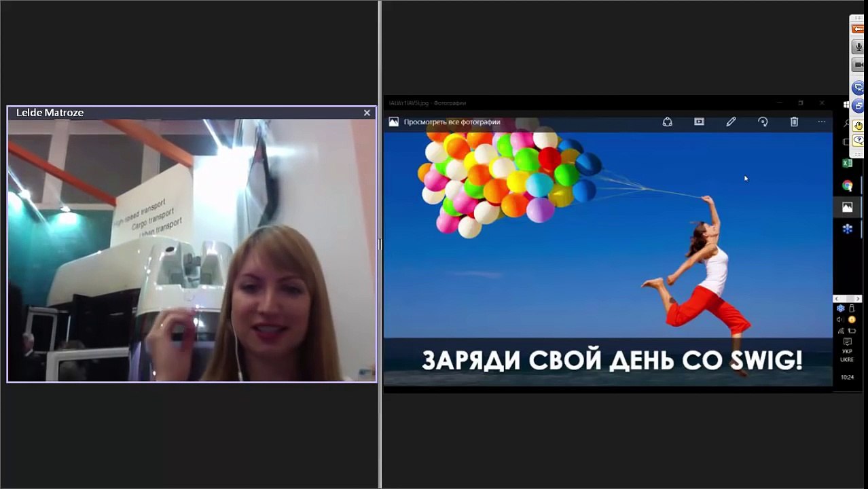Click the USB device tray icon
This screenshot has height=489, width=868.
click(x=852, y=308)
